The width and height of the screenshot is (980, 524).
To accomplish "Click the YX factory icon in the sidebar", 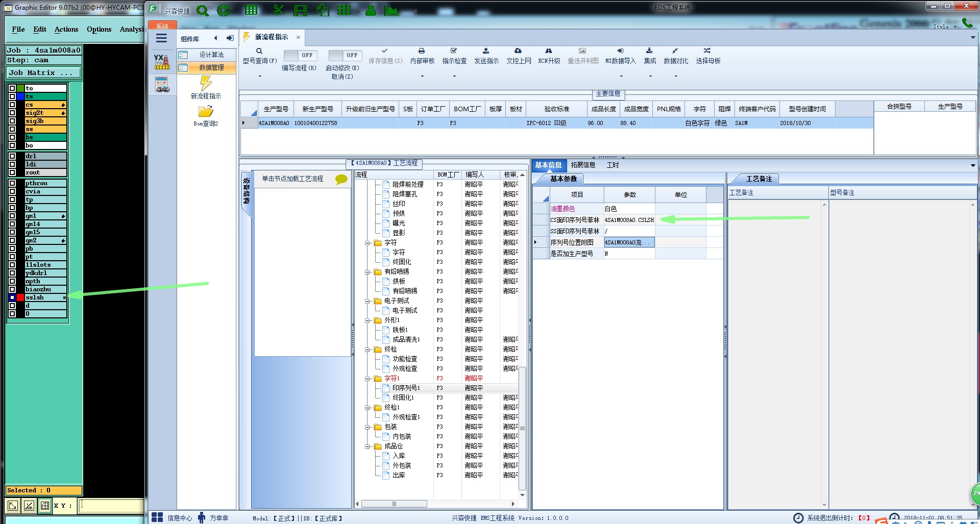I will click(x=162, y=62).
